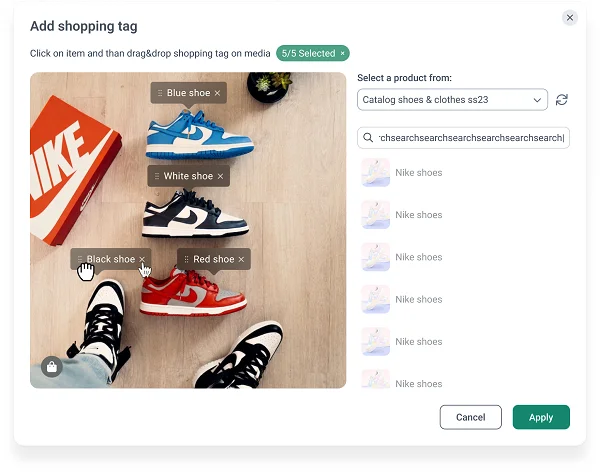Click the shopping bag icon on image

(51, 367)
